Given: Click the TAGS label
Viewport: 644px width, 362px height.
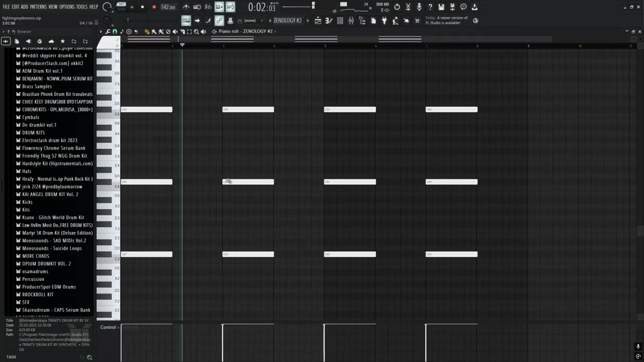Looking at the screenshot, I should (x=11, y=357).
